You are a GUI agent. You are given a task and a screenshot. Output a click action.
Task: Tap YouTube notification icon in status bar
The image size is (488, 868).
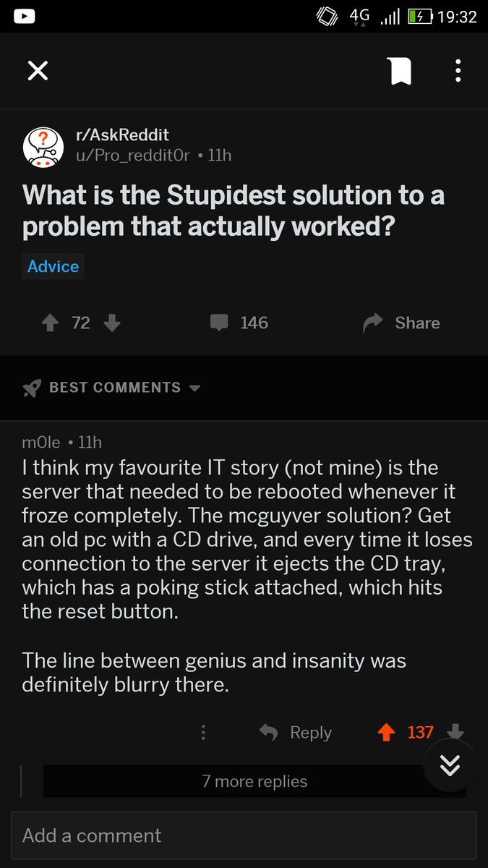[24, 16]
